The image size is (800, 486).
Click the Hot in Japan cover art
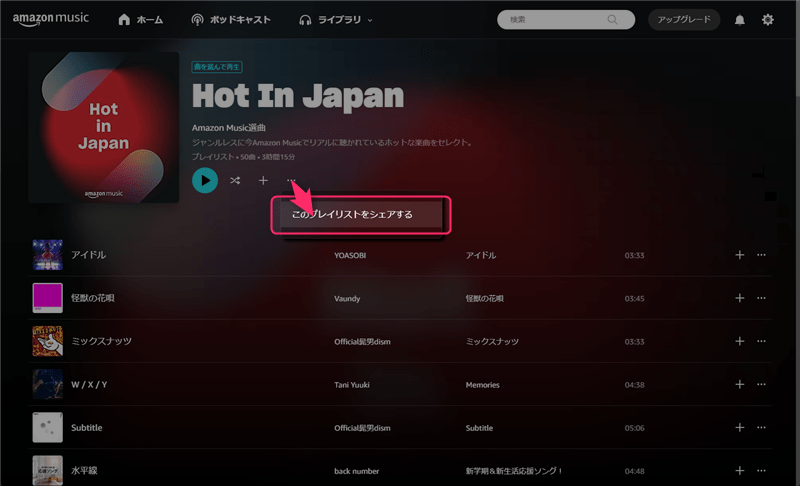coord(104,127)
